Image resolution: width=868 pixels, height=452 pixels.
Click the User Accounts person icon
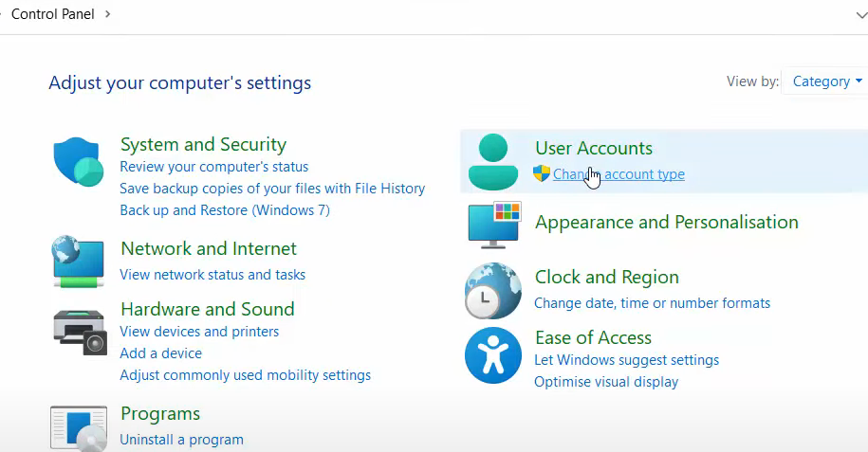coord(493,161)
